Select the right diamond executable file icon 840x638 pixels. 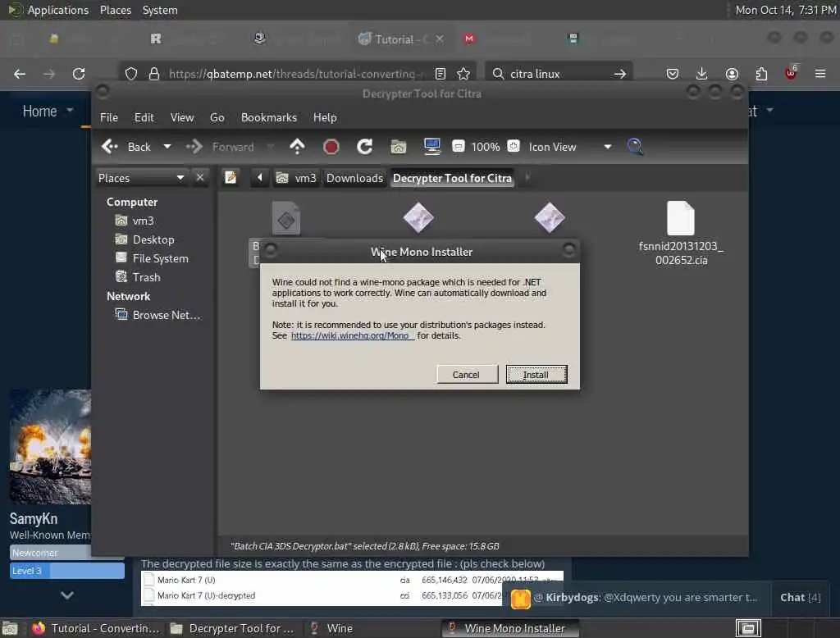pos(550,218)
